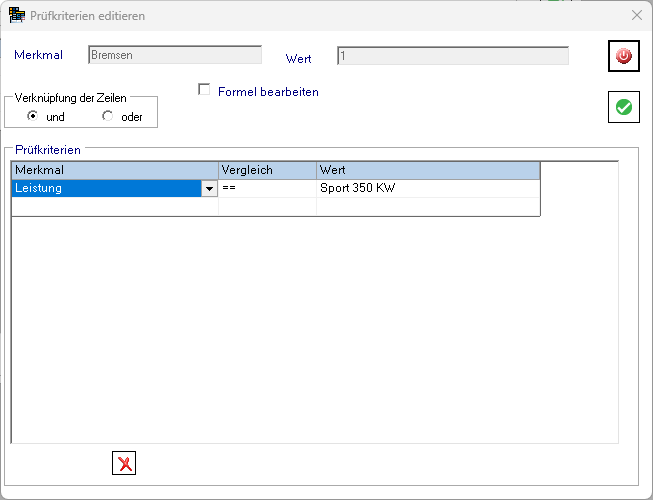Close the Prüfkriterien editieren window
Screen dimensions: 653x500
point(637,16)
